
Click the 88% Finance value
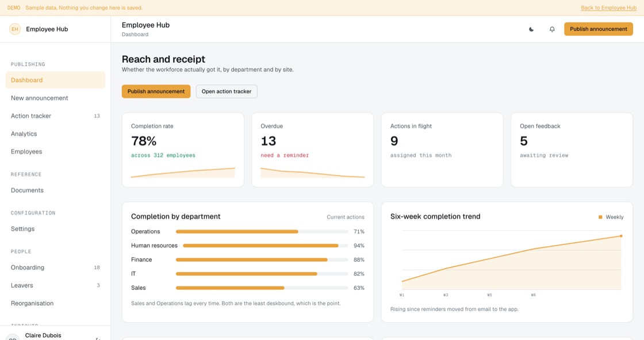[359, 260]
